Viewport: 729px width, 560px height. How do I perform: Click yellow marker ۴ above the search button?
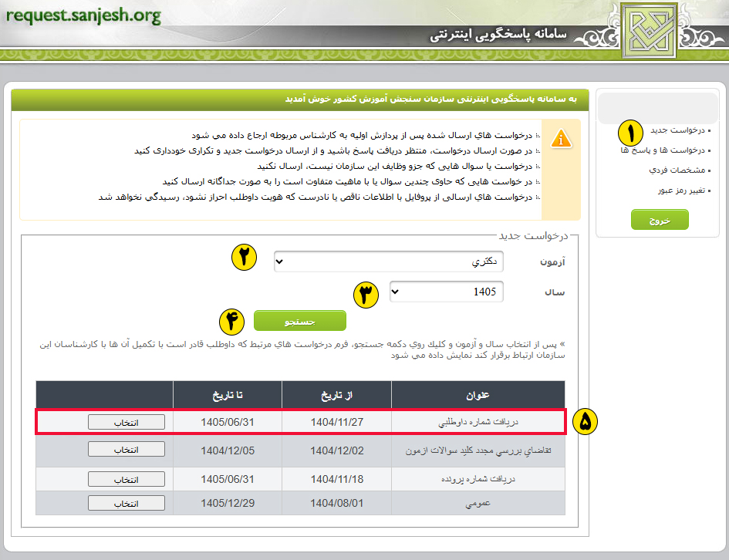pos(231,322)
